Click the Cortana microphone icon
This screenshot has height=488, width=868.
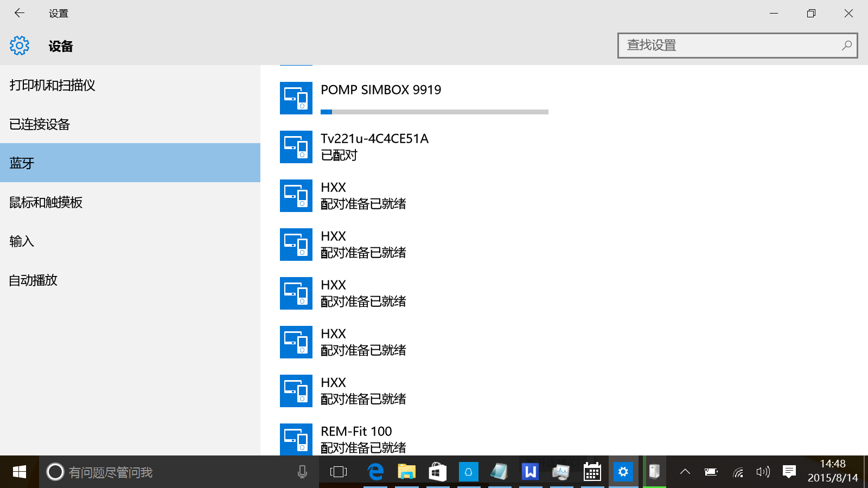pos(302,472)
